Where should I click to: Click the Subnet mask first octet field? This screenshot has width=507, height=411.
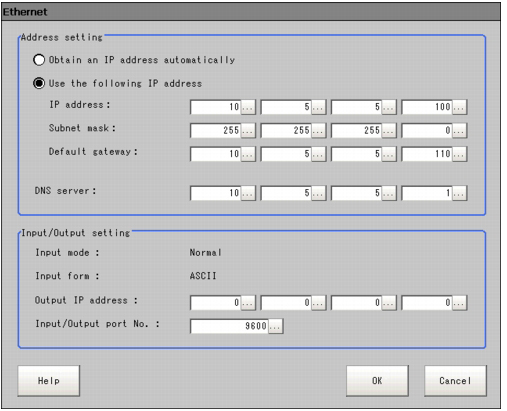pyautogui.click(x=216, y=130)
